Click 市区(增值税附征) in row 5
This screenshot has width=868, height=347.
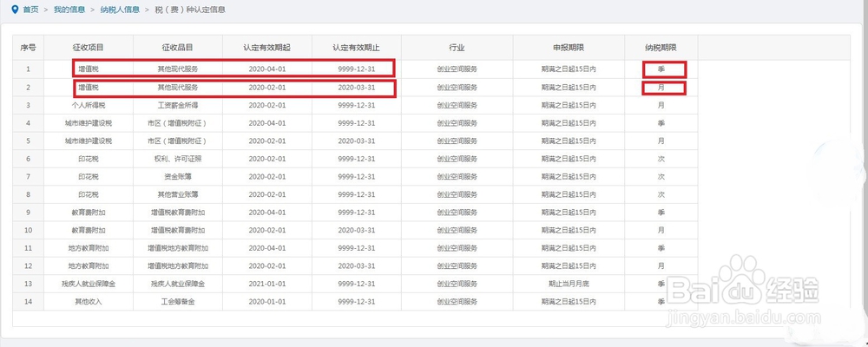point(178,141)
